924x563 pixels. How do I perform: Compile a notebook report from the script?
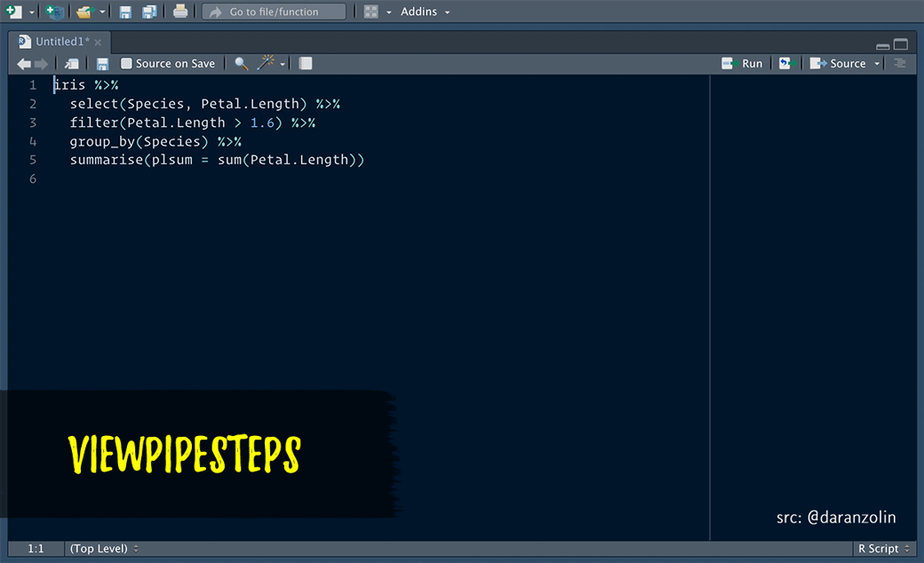305,63
